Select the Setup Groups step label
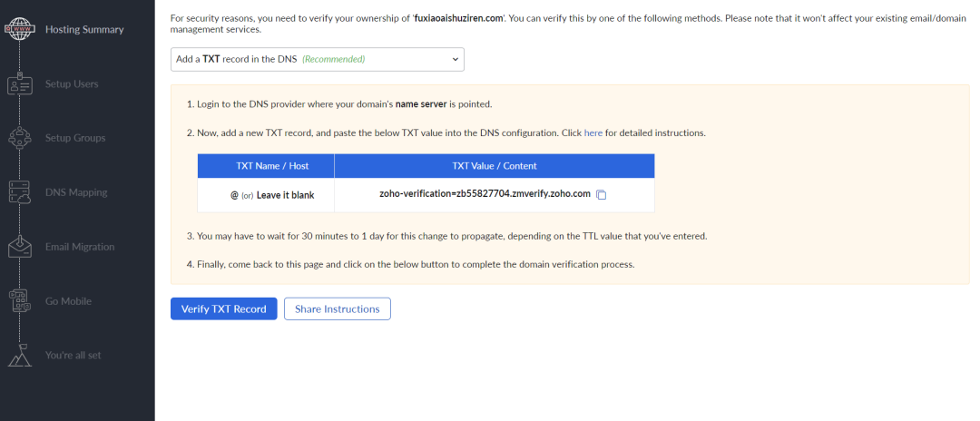Screen dimensions: 980x421 [75, 138]
